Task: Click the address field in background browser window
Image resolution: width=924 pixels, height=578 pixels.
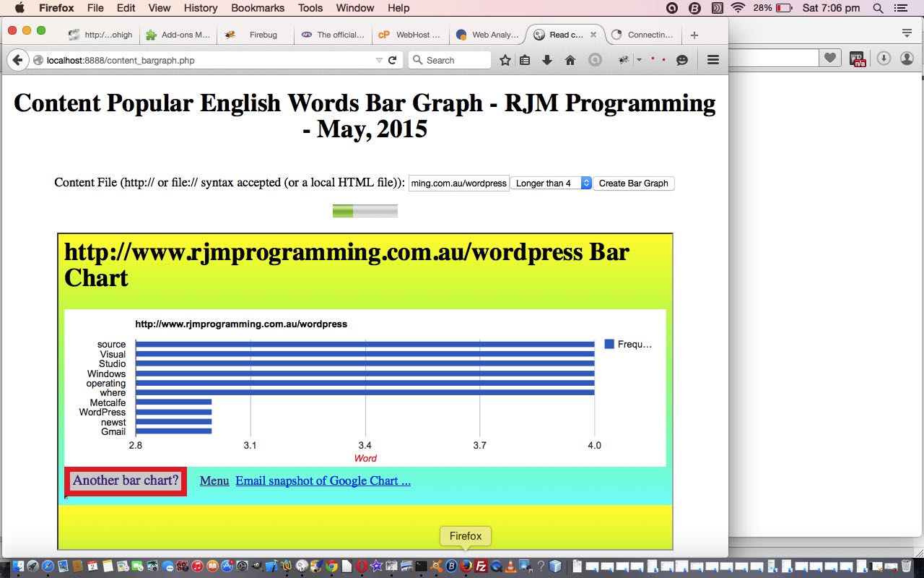Action: tap(773, 58)
